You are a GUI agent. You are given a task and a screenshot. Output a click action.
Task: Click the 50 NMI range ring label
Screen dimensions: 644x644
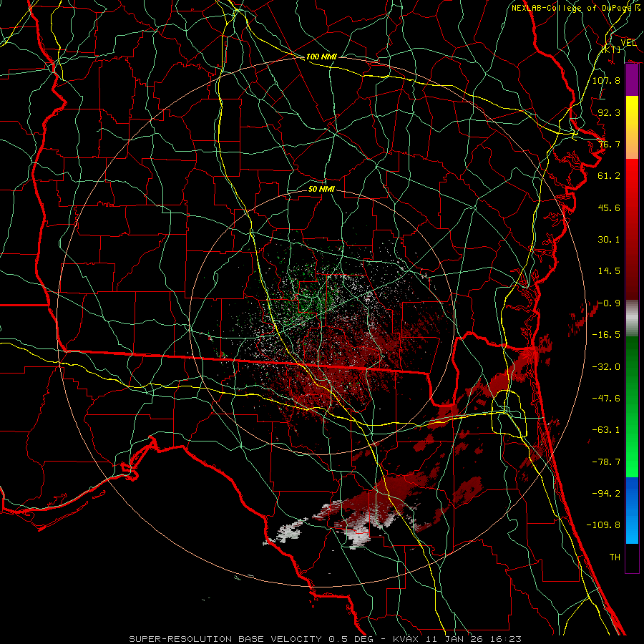pos(321,189)
